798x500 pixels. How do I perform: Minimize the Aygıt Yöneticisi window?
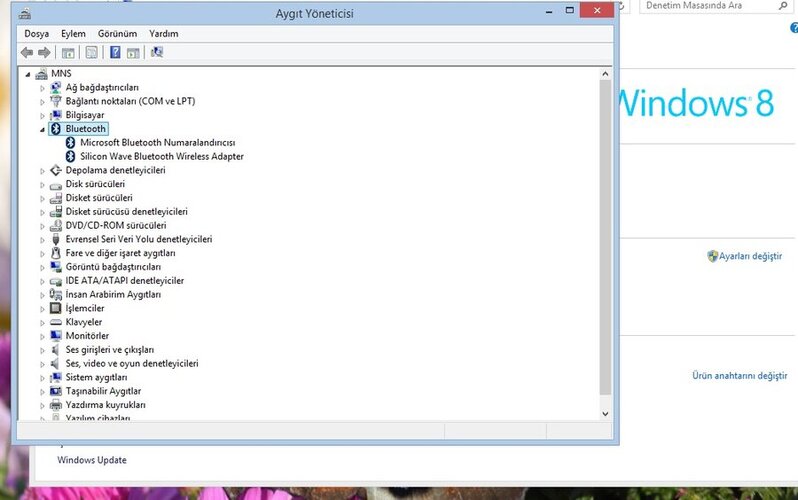549,11
